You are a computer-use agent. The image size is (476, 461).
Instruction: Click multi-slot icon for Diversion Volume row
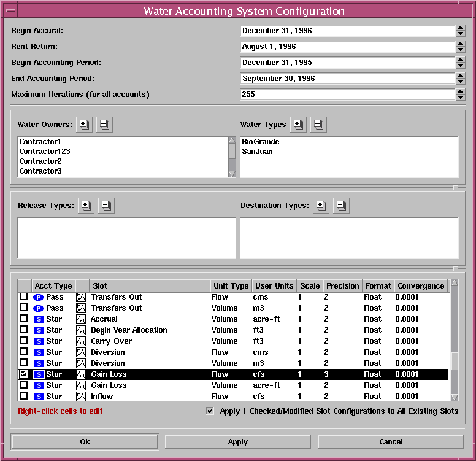(x=81, y=363)
